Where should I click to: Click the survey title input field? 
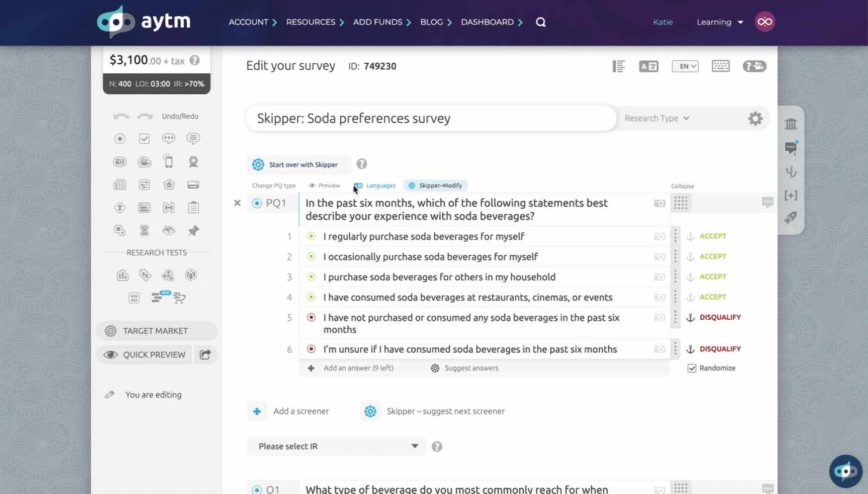click(430, 118)
